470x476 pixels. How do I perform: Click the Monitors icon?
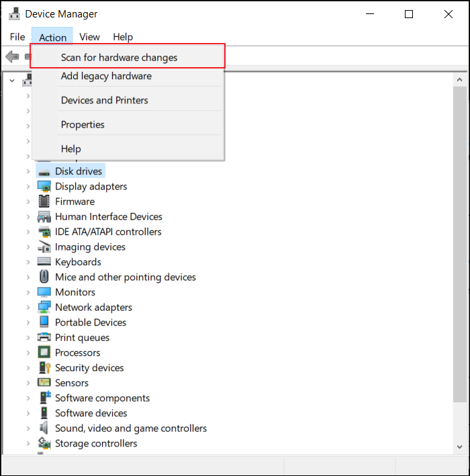pos(44,292)
